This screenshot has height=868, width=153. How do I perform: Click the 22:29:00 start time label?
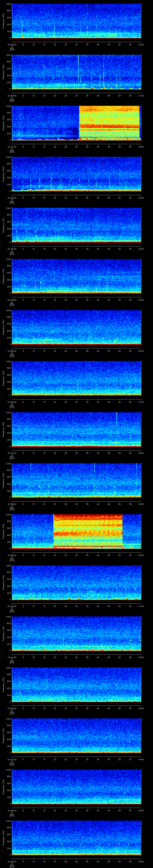(x=12, y=44)
